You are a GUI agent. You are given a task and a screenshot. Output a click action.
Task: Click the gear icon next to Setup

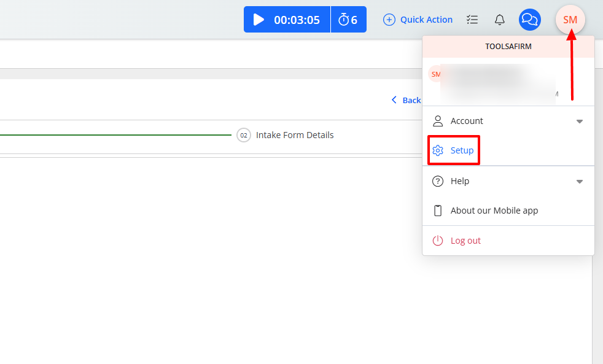[x=438, y=150]
